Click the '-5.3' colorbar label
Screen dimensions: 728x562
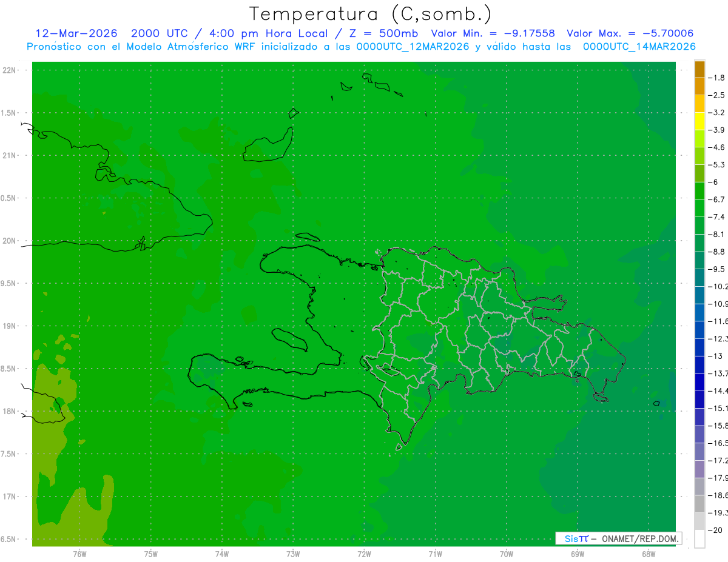pos(718,164)
